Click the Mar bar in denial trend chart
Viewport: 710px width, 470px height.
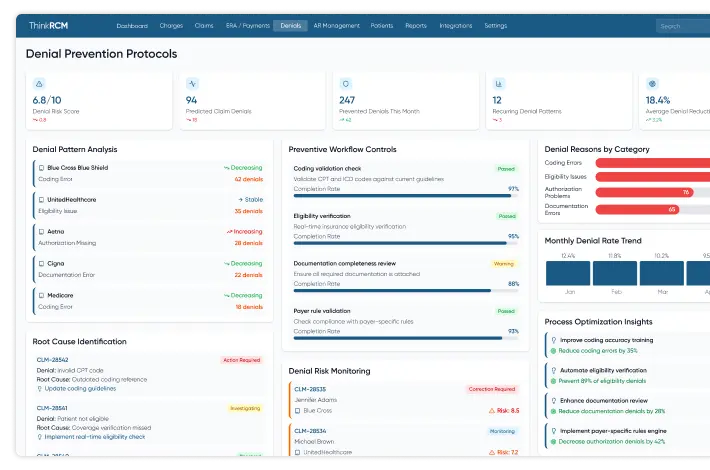tap(662, 273)
